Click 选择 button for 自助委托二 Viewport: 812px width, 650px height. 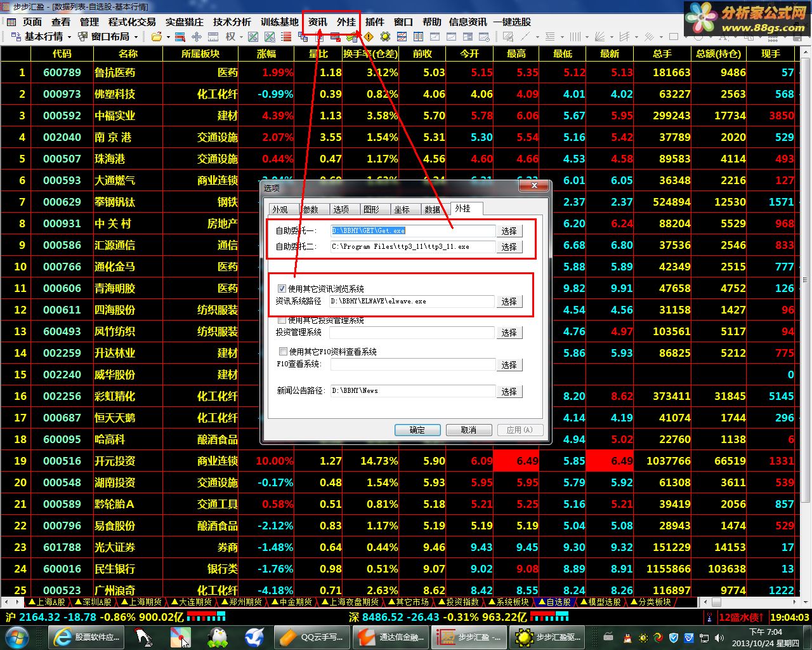[x=509, y=246]
